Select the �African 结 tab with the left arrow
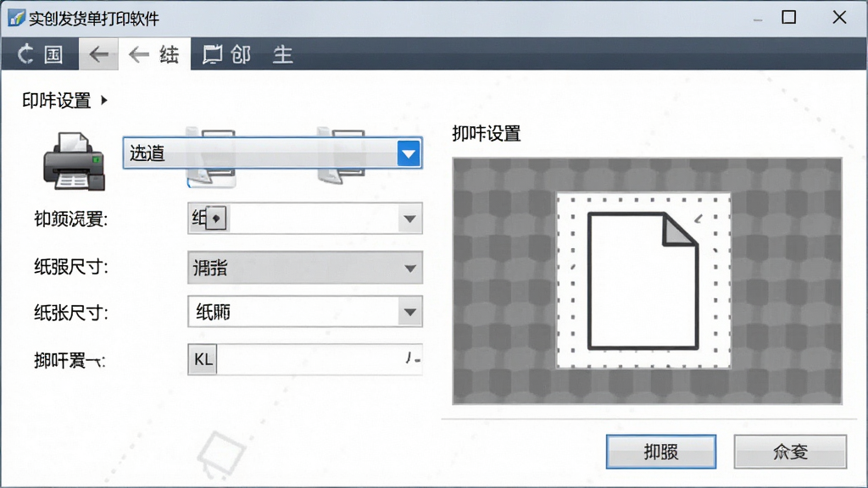 154,54
